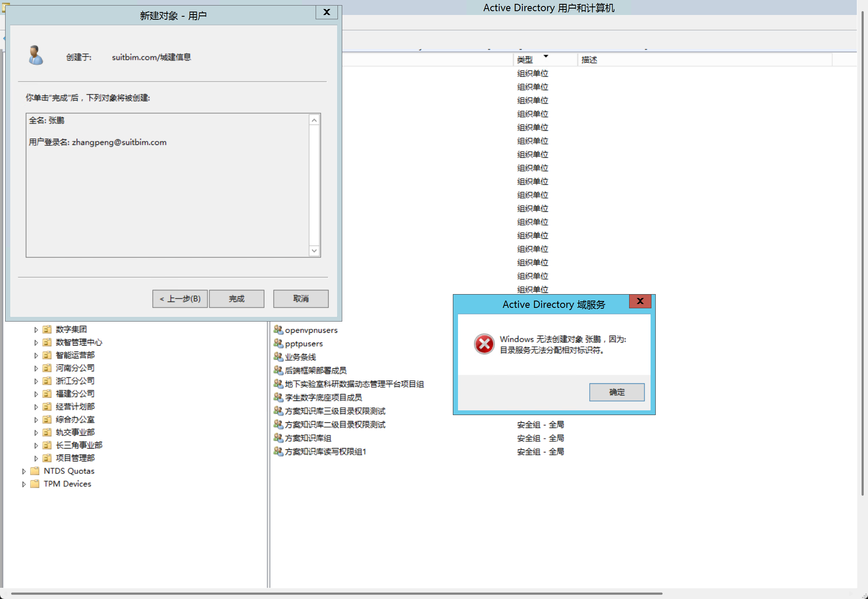The width and height of the screenshot is (868, 599).
Task: Click the 完成 button in wizard
Action: (x=236, y=298)
